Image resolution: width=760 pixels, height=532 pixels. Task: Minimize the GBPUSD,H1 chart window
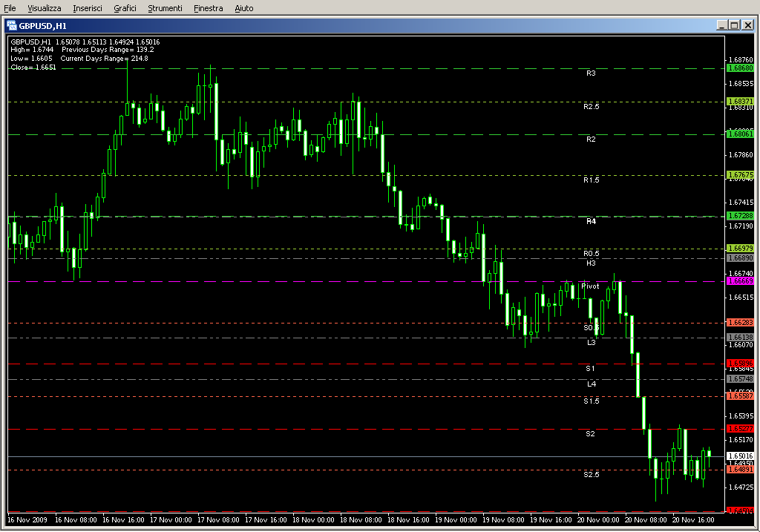click(x=722, y=25)
